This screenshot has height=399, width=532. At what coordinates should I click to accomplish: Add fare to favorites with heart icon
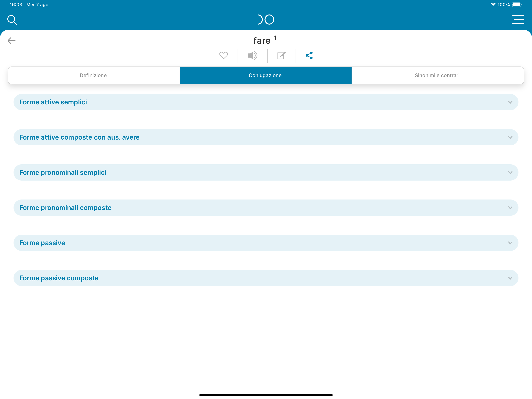tap(223, 55)
